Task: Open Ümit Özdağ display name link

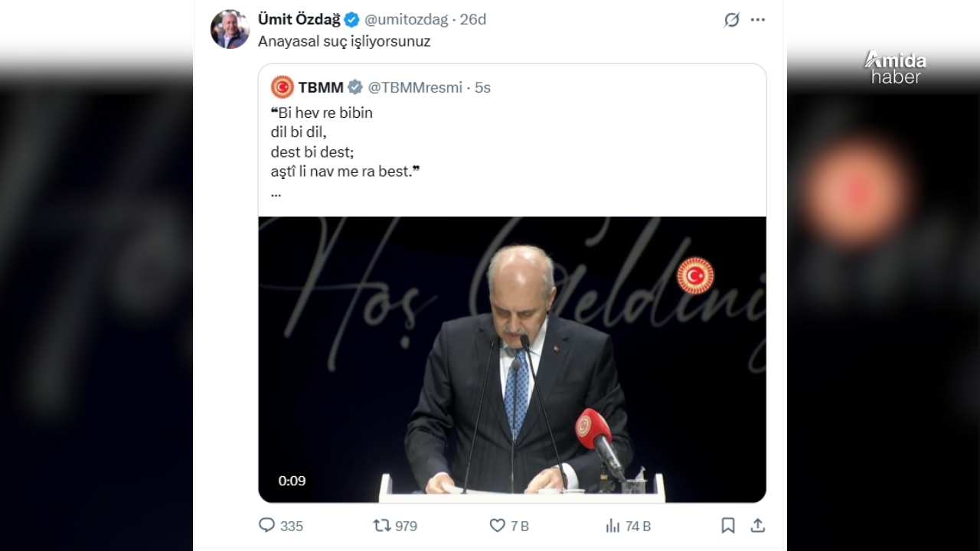Action: (x=299, y=20)
